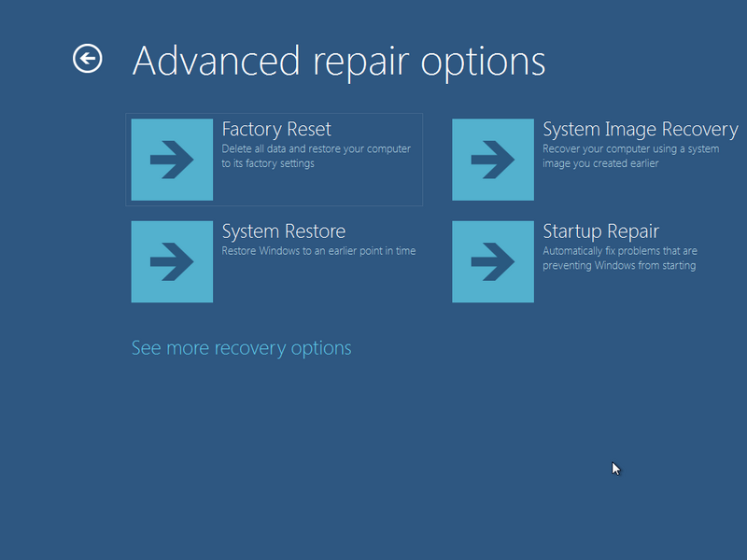Click the word 'Advanced' in the heading

(x=216, y=61)
